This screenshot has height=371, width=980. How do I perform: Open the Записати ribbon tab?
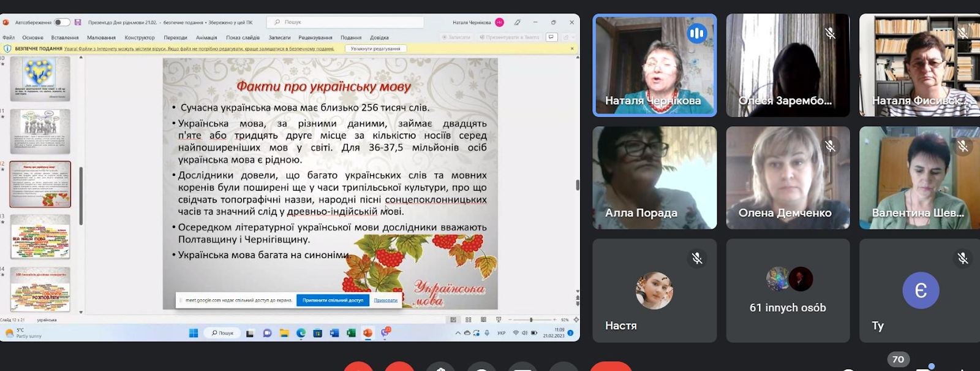tap(279, 37)
